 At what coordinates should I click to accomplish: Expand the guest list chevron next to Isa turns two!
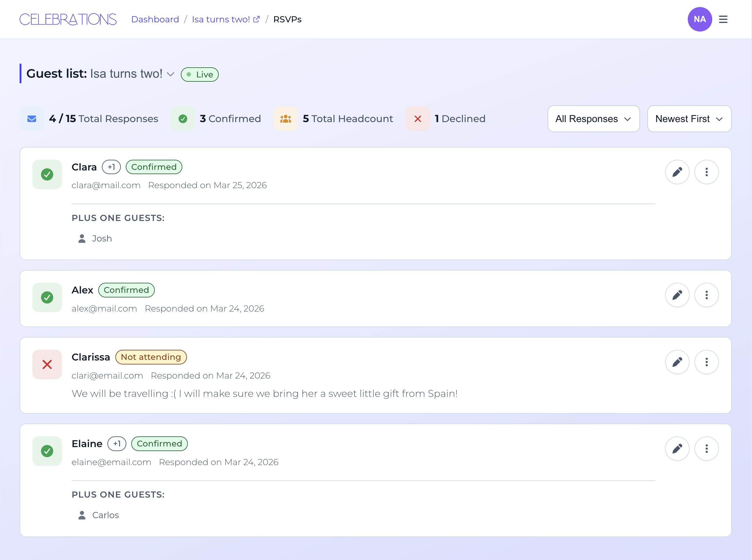click(171, 74)
